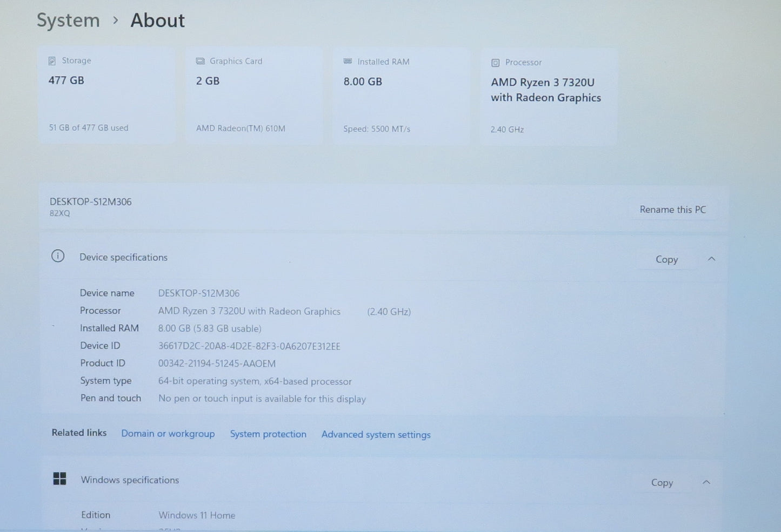Collapse the Windows specifications section
Viewport: 781px width, 532px height.
click(x=706, y=482)
